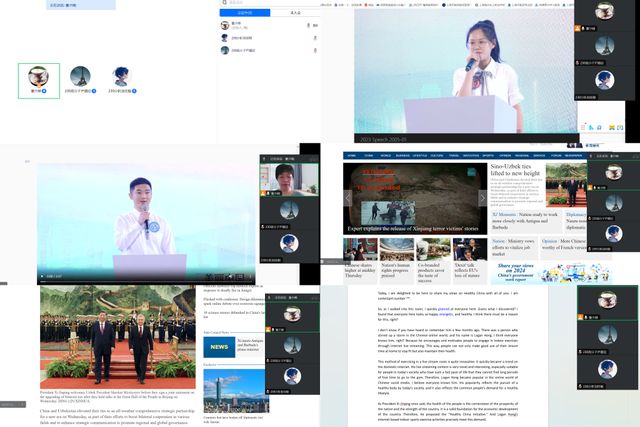
Task: Focus the search field above participant list
Action: click(269, 2)
